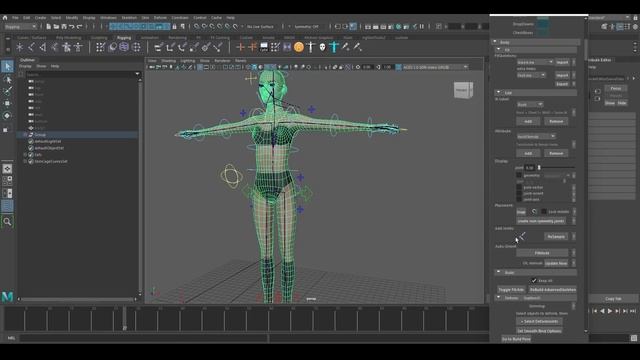
Task: Click the lattice sphere shelf icon
Action: point(124,47)
